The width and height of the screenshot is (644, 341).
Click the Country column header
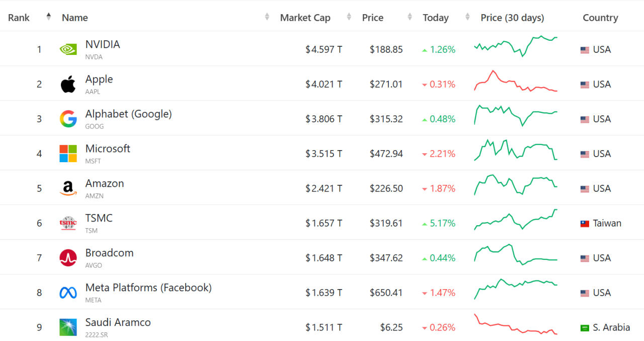pyautogui.click(x=600, y=18)
